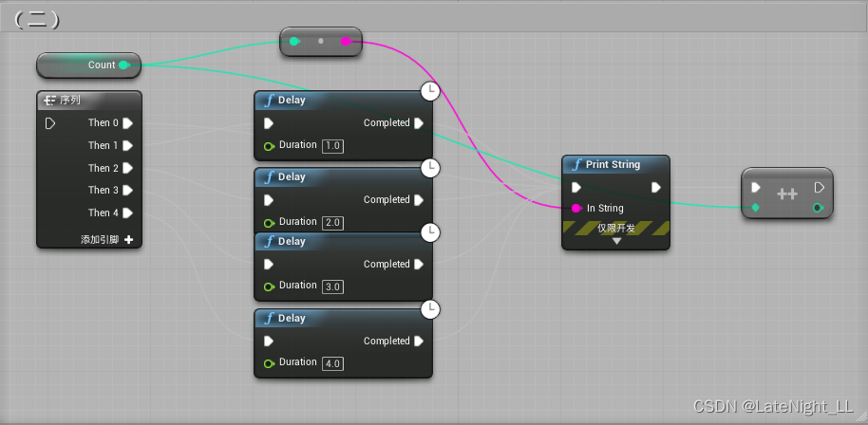Edit the Duration 3.0 value field

pyautogui.click(x=332, y=286)
